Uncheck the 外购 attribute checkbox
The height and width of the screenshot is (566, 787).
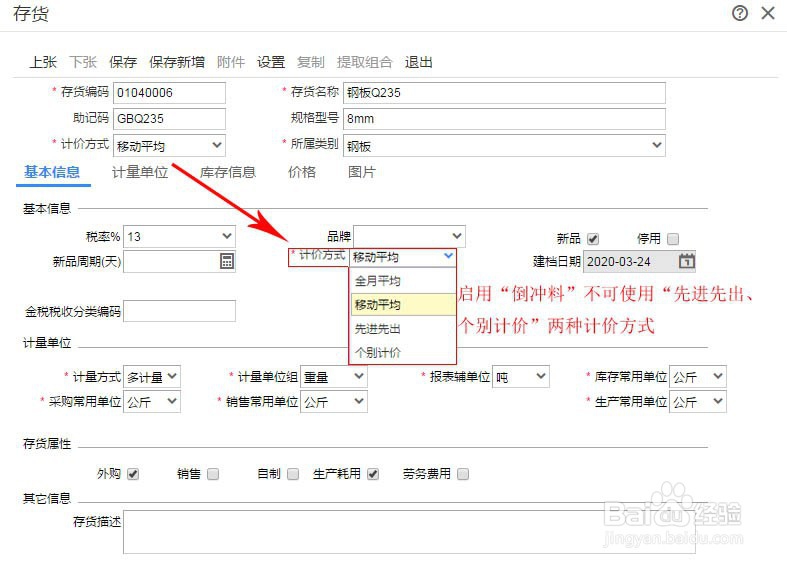[133, 474]
